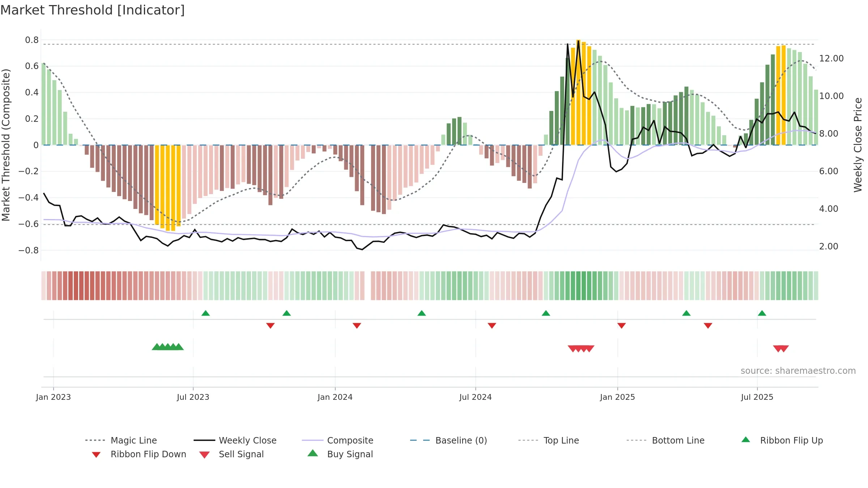The height and width of the screenshot is (488, 868).
Task: Click the green flip up triangle between Jan 2025 and Jul 2025
Action: [x=686, y=313]
